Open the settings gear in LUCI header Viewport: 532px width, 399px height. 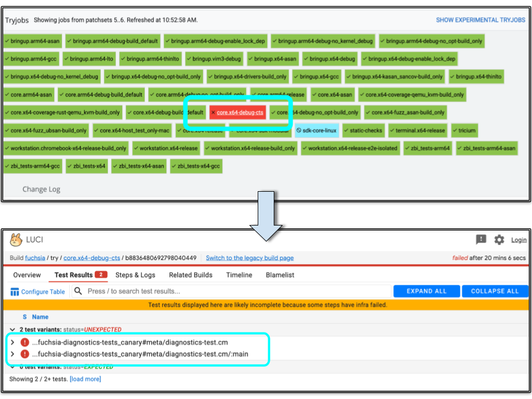[x=499, y=239]
